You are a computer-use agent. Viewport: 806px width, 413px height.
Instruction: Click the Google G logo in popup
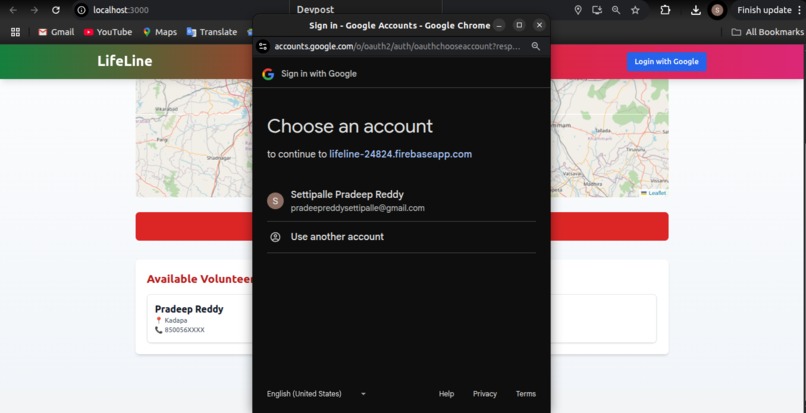click(x=268, y=74)
